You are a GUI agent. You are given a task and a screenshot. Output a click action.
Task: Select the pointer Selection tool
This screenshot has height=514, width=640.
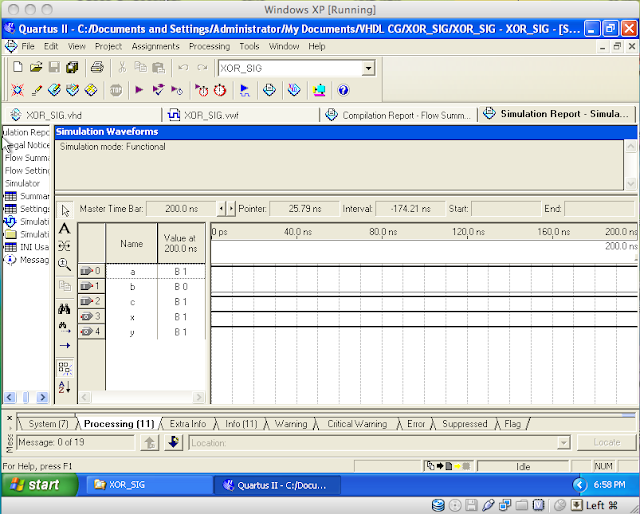[x=65, y=211]
